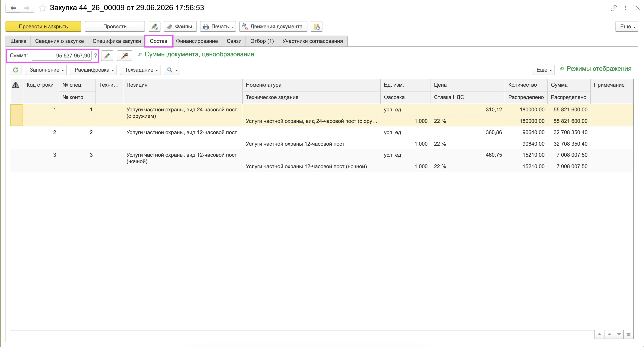Open the Файлы button

(180, 27)
